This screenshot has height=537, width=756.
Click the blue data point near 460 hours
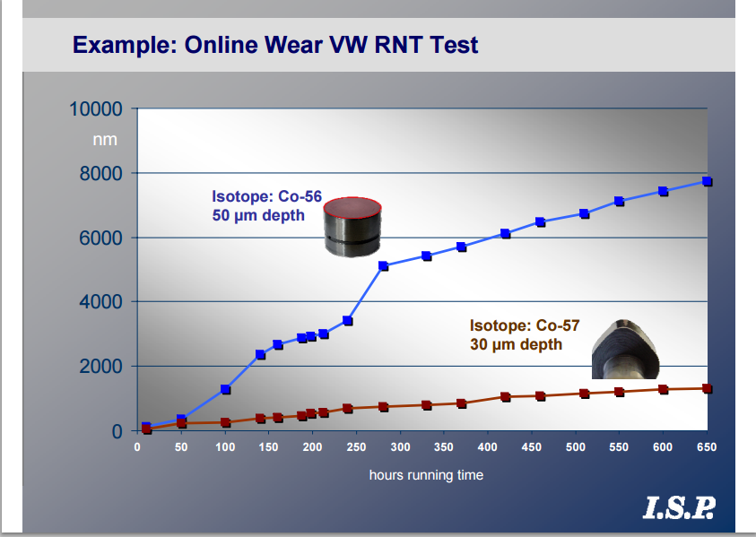click(541, 222)
